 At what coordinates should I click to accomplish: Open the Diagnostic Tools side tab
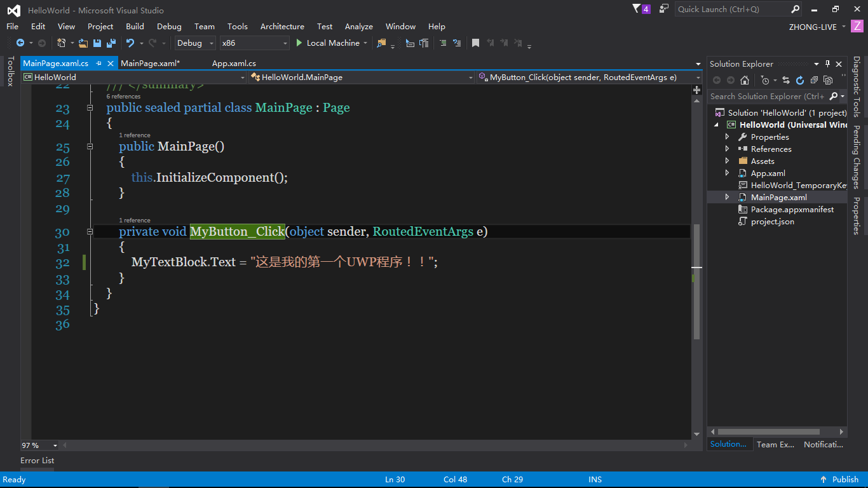point(857,87)
